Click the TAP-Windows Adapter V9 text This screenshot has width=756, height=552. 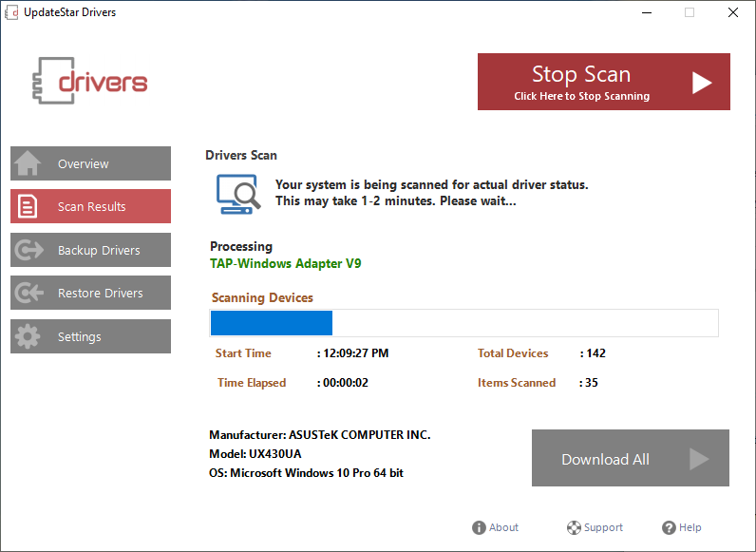[285, 263]
